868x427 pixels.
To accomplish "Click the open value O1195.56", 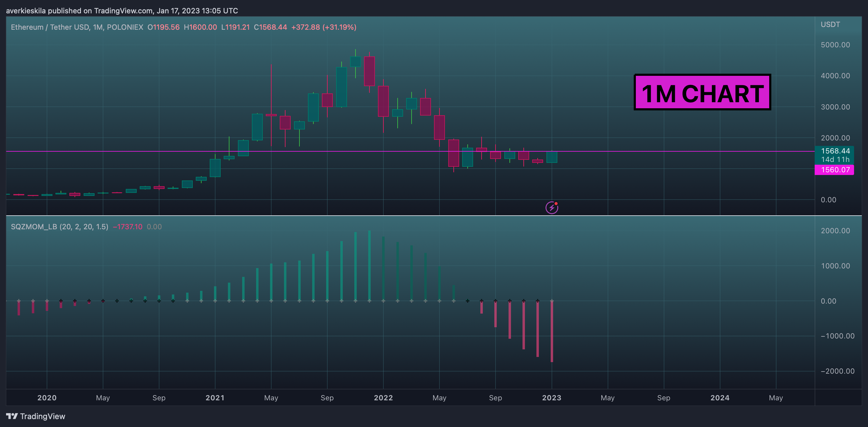I will click(163, 27).
